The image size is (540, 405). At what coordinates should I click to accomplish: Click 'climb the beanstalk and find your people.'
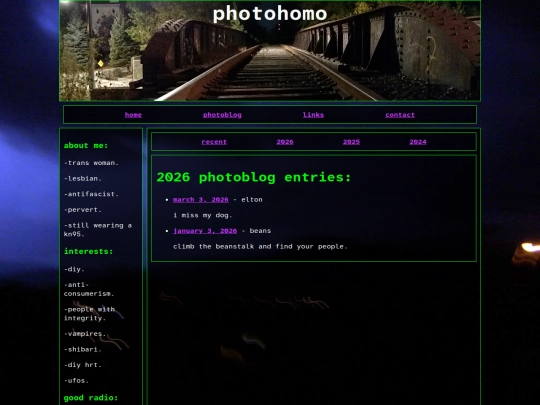260,247
